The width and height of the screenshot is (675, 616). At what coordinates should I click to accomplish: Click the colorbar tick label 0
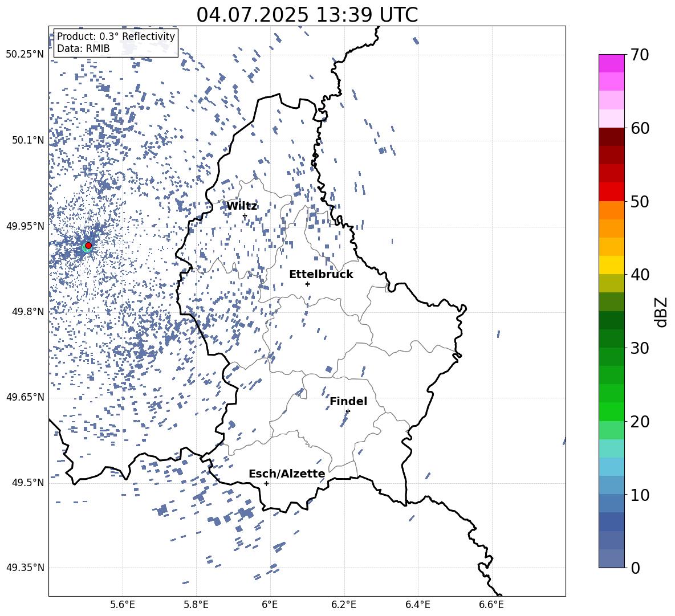tap(635, 568)
